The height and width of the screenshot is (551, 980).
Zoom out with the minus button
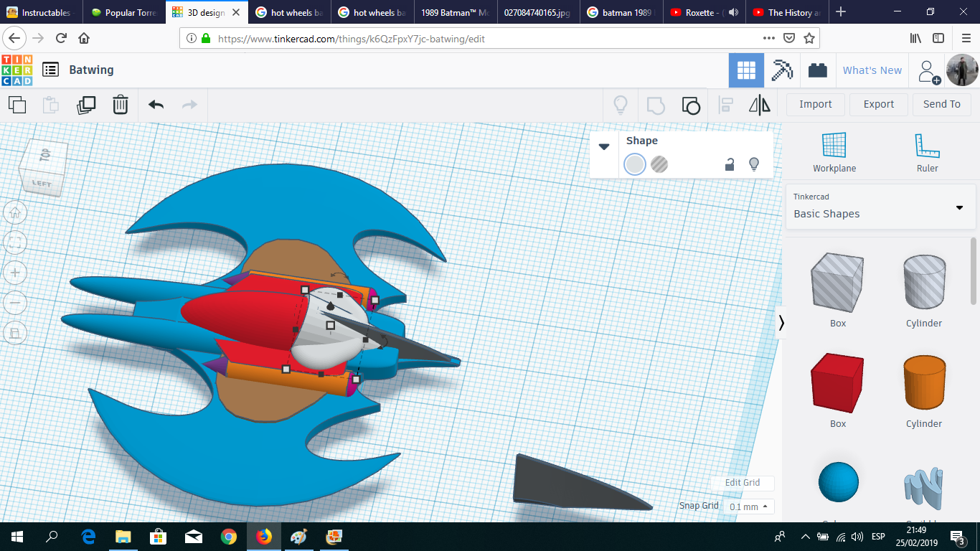coord(16,303)
